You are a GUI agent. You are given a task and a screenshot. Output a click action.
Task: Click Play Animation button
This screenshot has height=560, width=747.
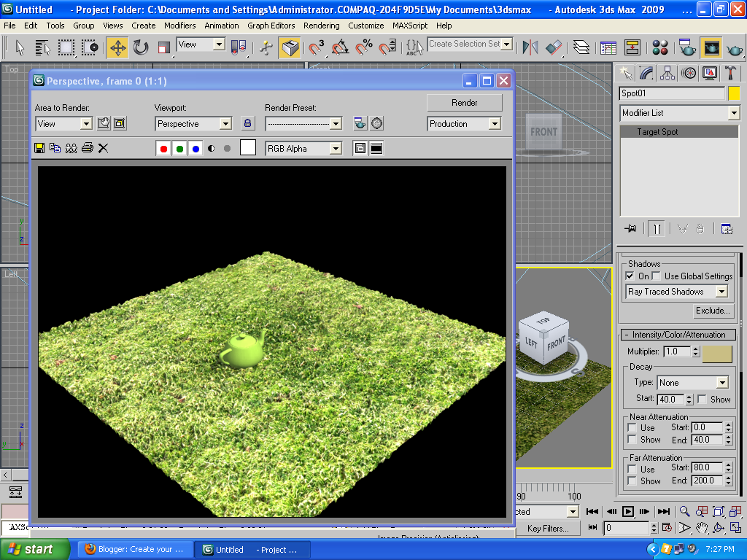[x=628, y=511]
